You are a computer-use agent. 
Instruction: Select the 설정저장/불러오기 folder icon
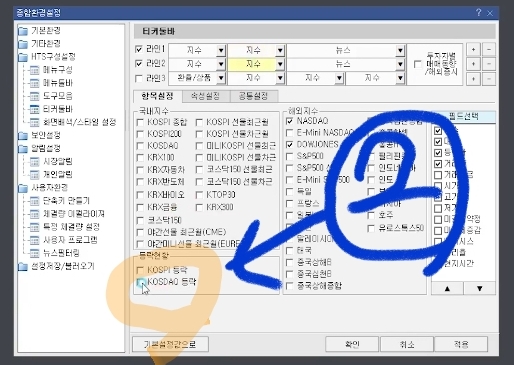23,267
